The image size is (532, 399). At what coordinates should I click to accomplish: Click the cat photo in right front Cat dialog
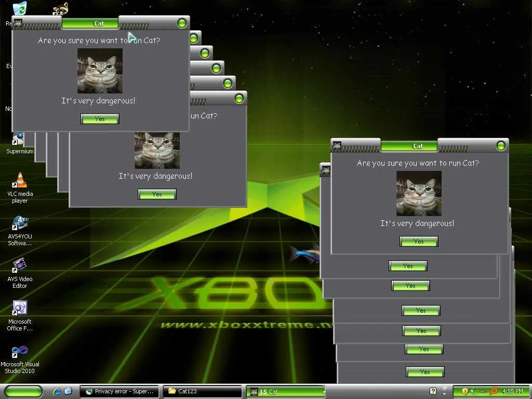419,193
